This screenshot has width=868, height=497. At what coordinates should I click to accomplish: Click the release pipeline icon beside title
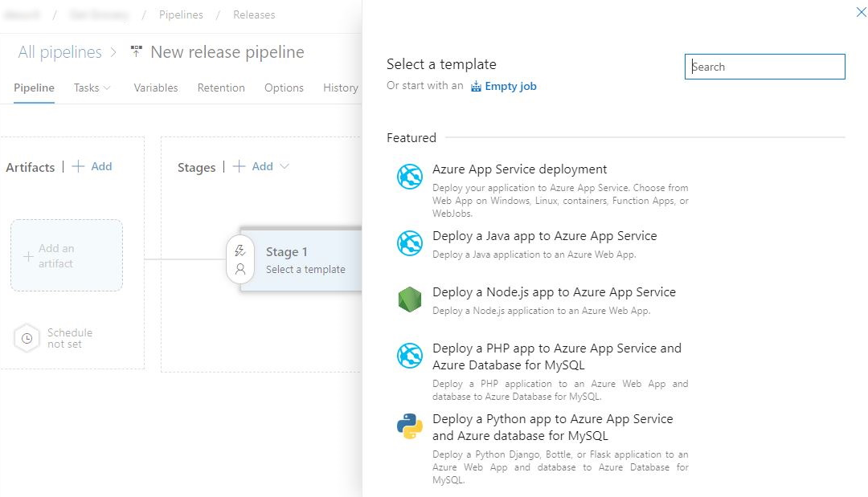click(136, 51)
